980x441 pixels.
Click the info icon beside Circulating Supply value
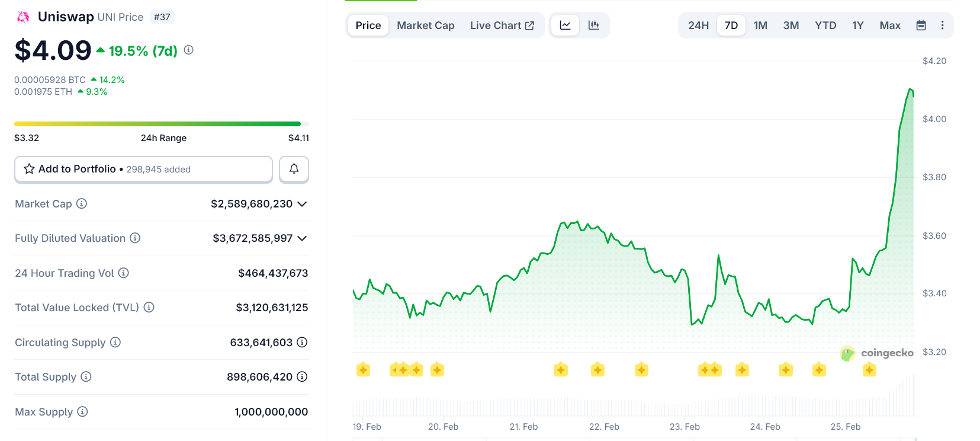click(302, 342)
